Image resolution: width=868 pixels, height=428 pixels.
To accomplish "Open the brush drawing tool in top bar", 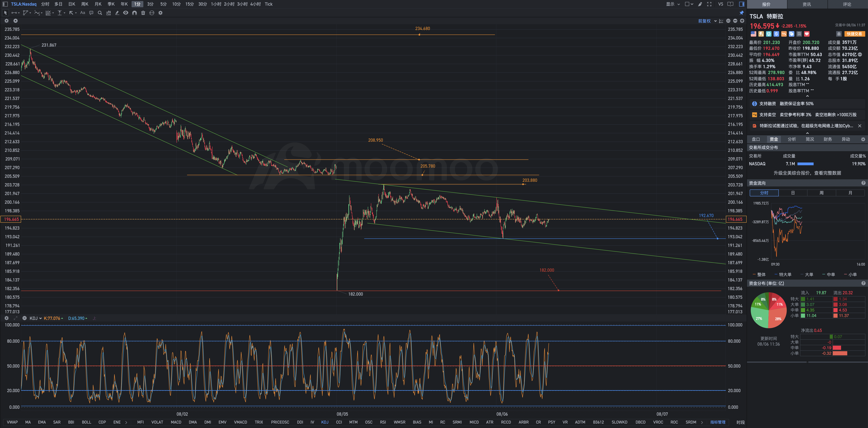I will pyautogui.click(x=700, y=4).
